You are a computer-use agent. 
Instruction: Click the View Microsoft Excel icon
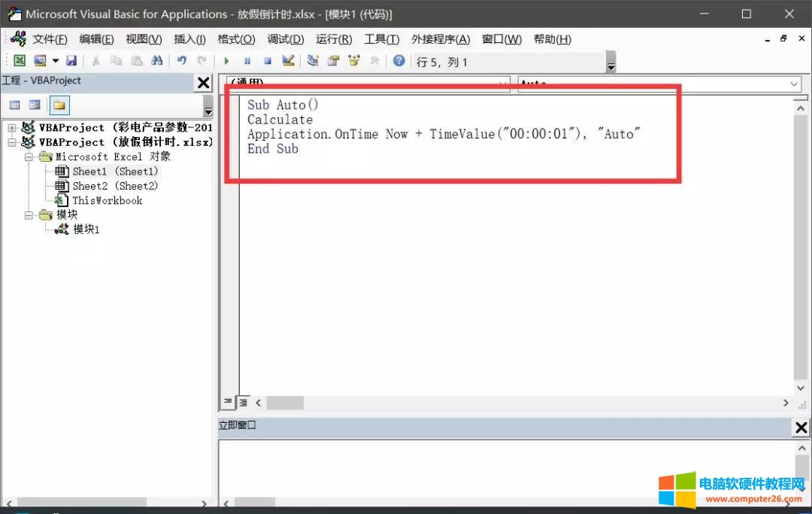click(18, 60)
